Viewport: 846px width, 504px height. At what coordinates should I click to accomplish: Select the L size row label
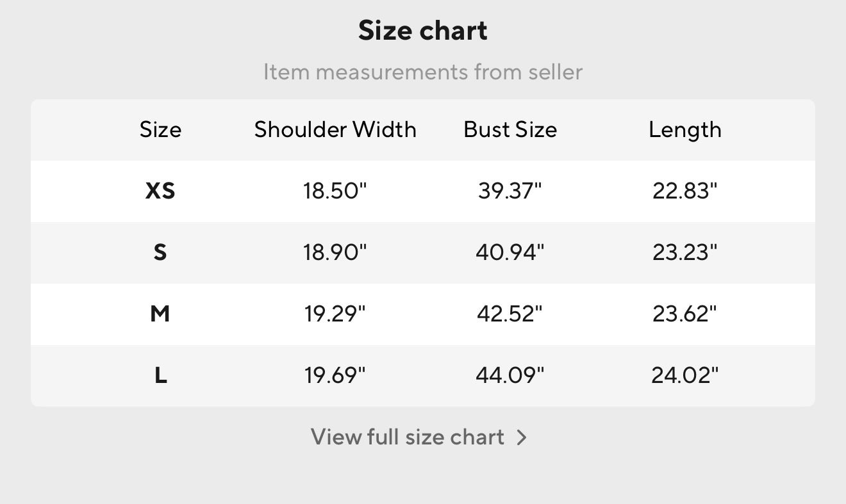point(160,375)
